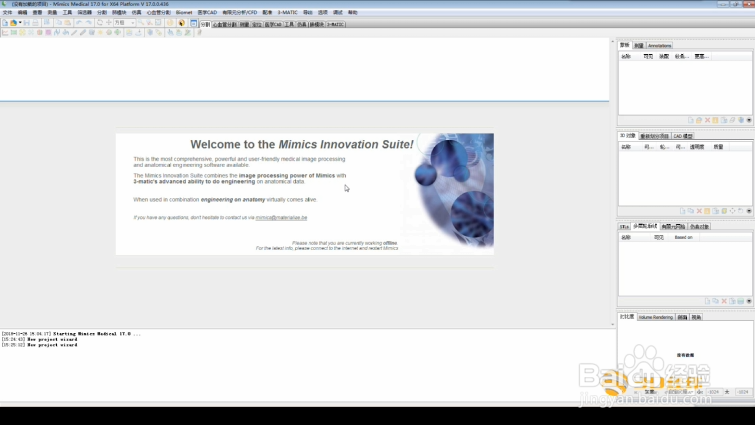Viewport: 755px width, 425px height.
Task: Click the mimics@materialise.be email link
Action: 281,218
